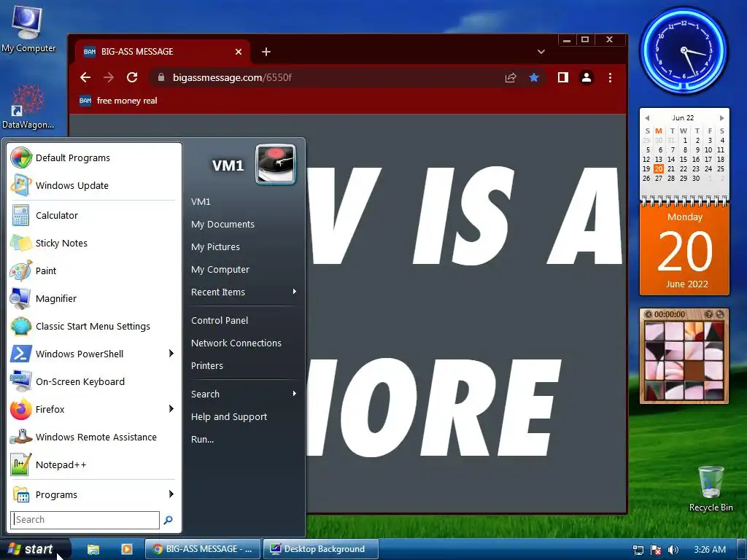Click the volume tray icon
The image size is (747, 560).
[x=673, y=550]
